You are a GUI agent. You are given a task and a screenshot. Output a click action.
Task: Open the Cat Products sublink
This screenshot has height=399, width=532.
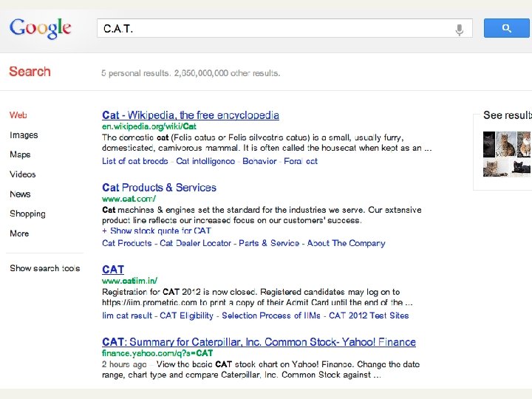pos(127,243)
